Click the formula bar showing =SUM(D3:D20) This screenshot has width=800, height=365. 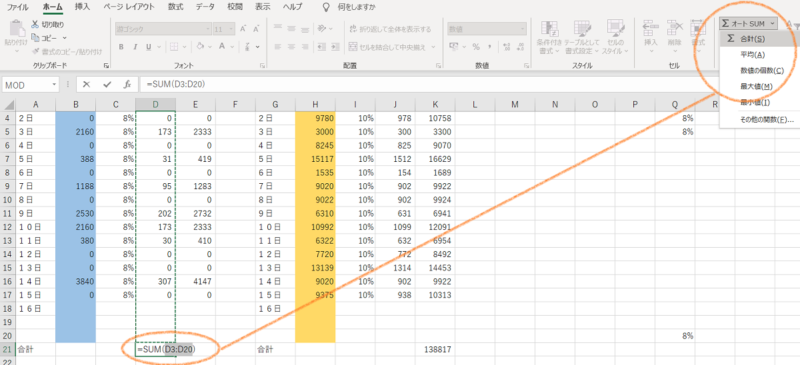(429, 85)
